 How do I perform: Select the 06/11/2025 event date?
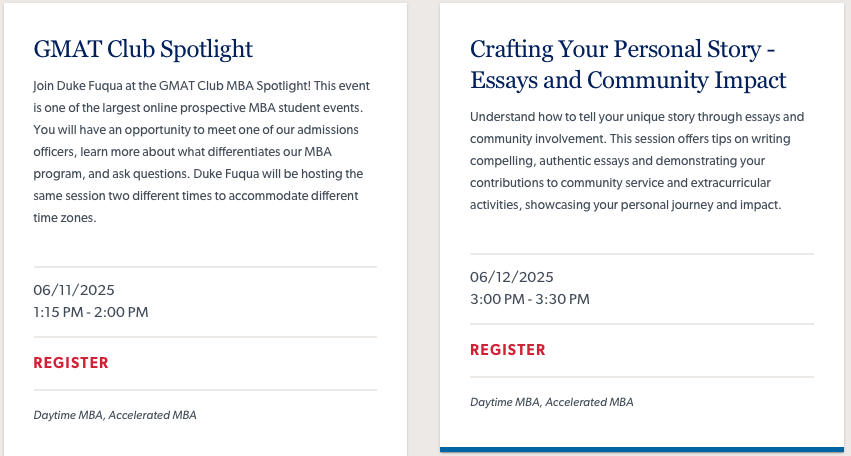[74, 290]
